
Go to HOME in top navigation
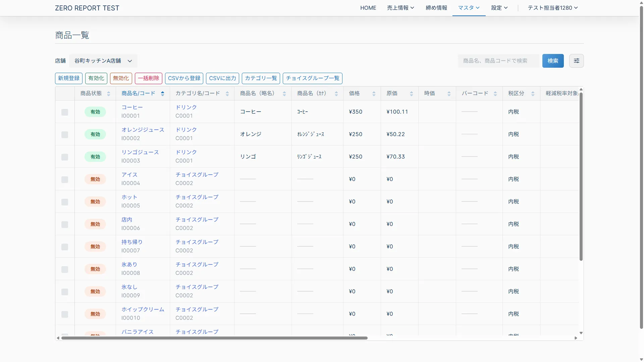(368, 8)
